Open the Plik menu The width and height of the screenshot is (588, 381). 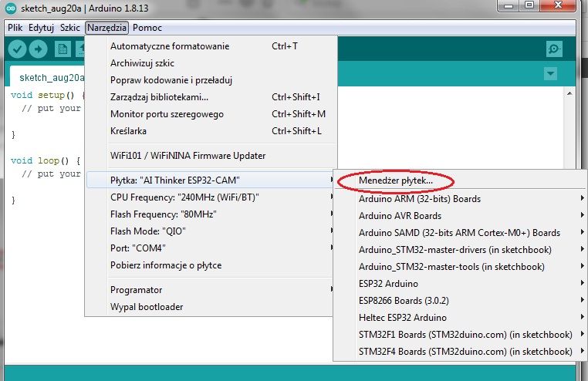point(15,28)
